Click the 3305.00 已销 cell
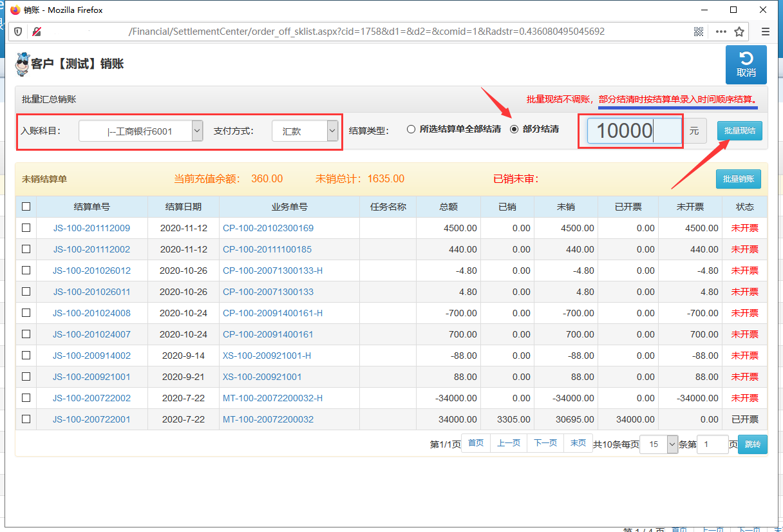This screenshot has width=783, height=532. coord(507,419)
